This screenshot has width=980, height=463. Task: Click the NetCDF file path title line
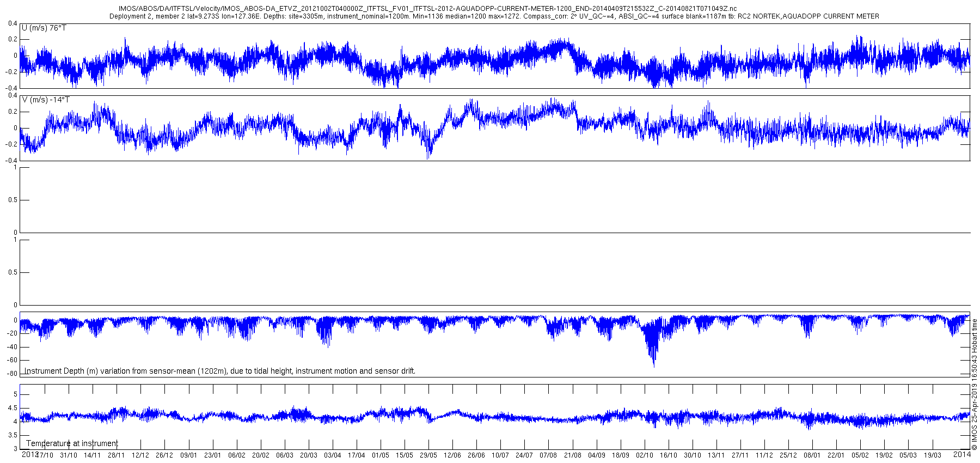tap(427, 9)
